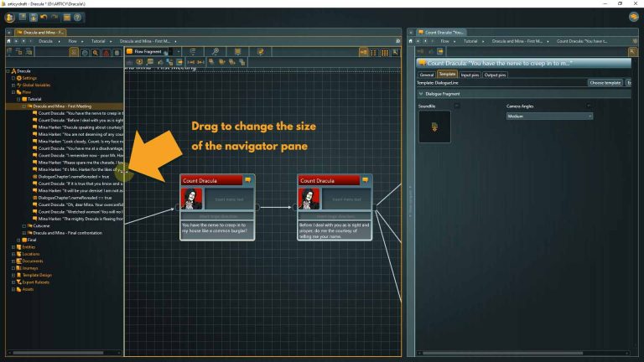Click the pin at left pane breadcrumb end

(x=397, y=41)
